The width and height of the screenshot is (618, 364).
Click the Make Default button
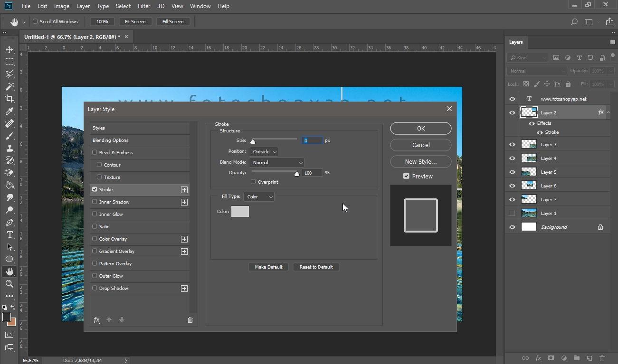click(x=268, y=267)
